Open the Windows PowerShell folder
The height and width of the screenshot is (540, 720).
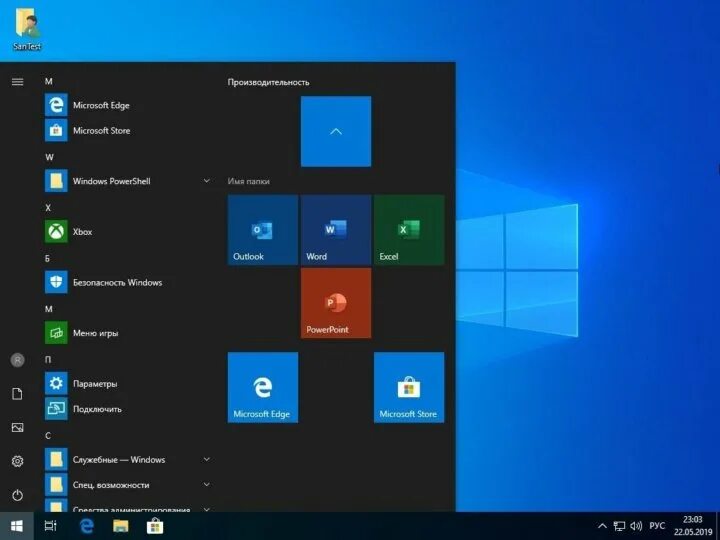pos(126,181)
